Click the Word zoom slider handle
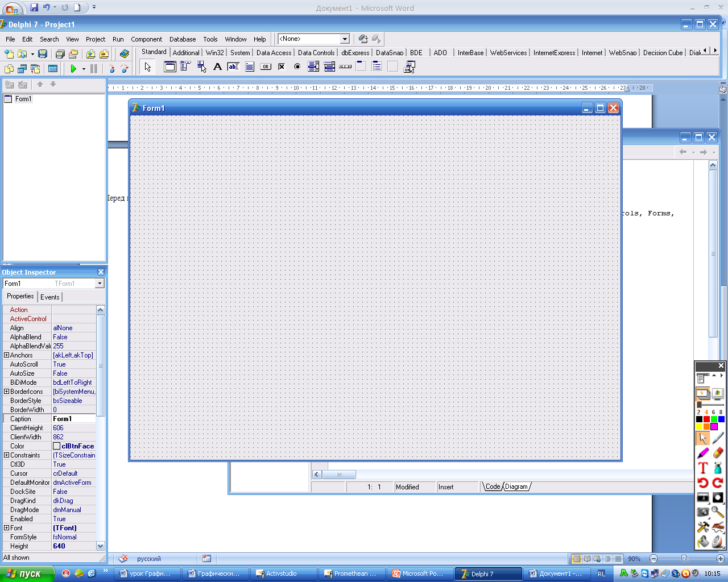Image resolution: width=728 pixels, height=582 pixels. (684, 559)
